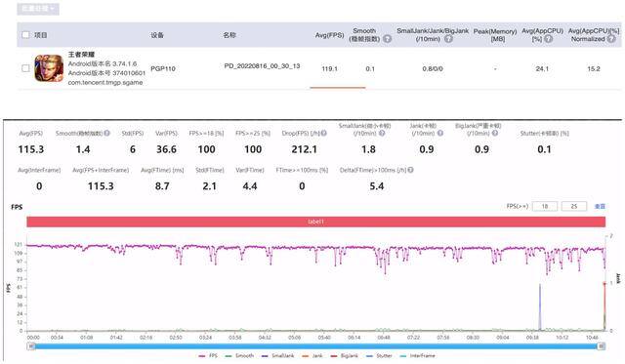This screenshot has height=364, width=625.
Task: Click the FPS>= threshold field showing 25
Action: [574, 206]
